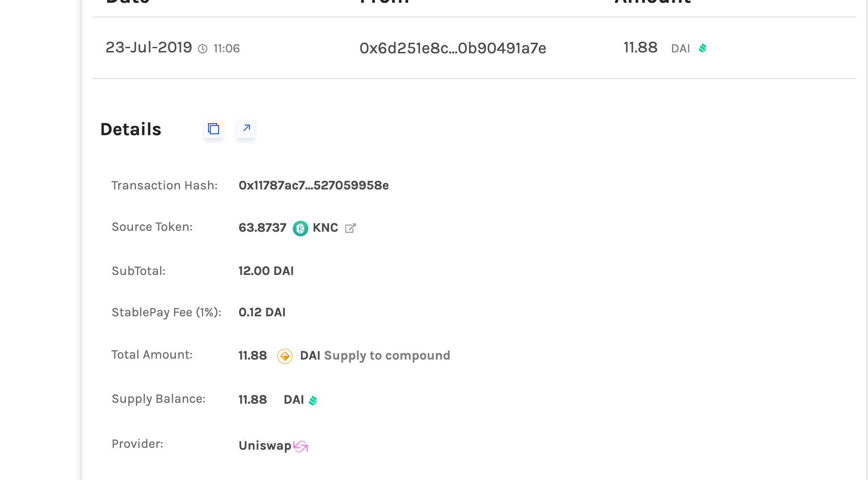Copy the transaction details using copy icon
This screenshot has width=868, height=480.
point(214,129)
